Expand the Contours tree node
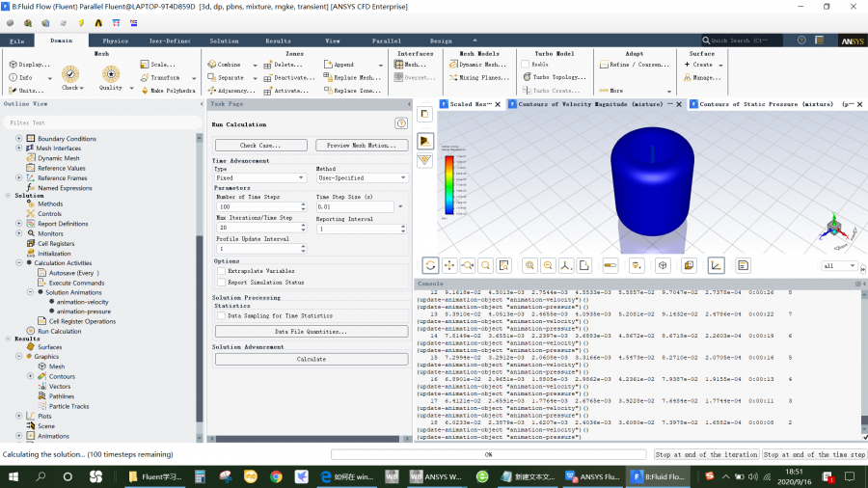868x488 pixels. pos(30,376)
